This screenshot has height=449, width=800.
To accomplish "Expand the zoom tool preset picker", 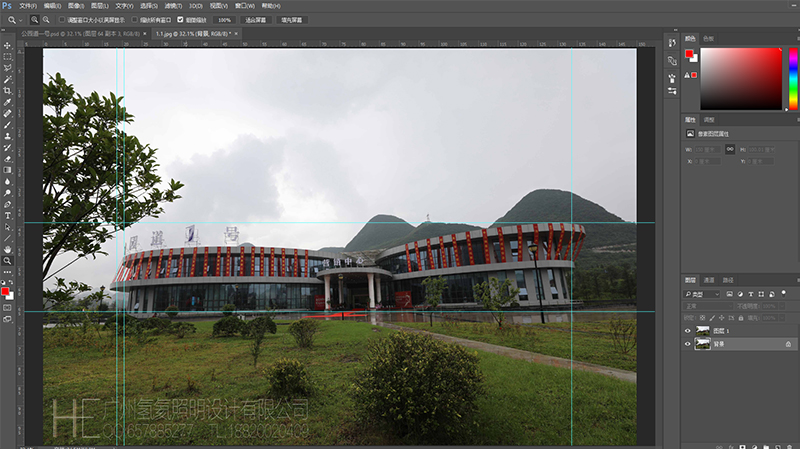I will click(x=22, y=19).
